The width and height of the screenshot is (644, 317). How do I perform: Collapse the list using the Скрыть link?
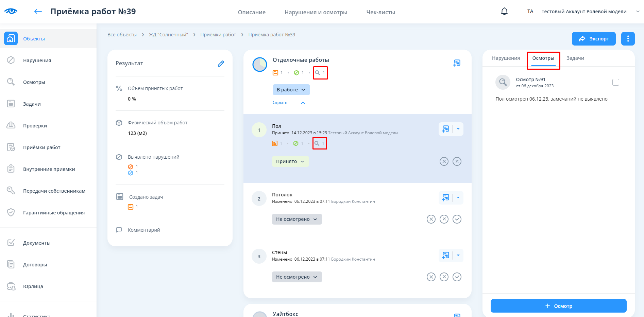pyautogui.click(x=280, y=103)
